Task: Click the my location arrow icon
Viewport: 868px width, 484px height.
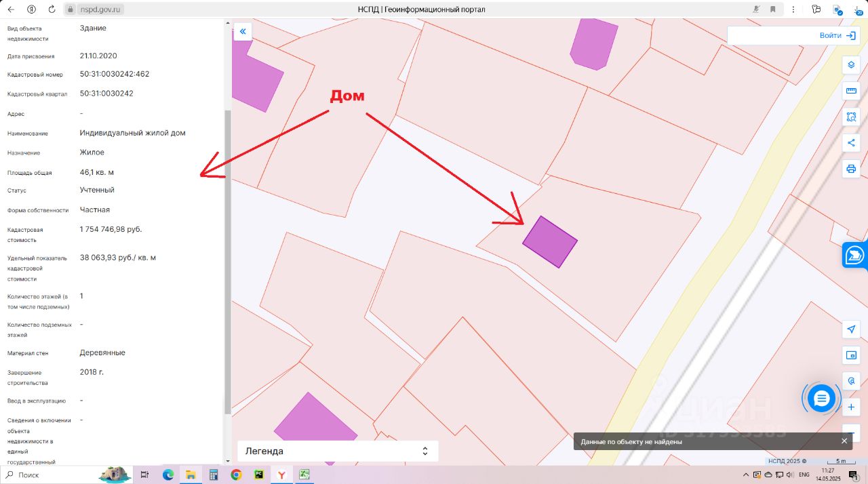Action: [851, 329]
